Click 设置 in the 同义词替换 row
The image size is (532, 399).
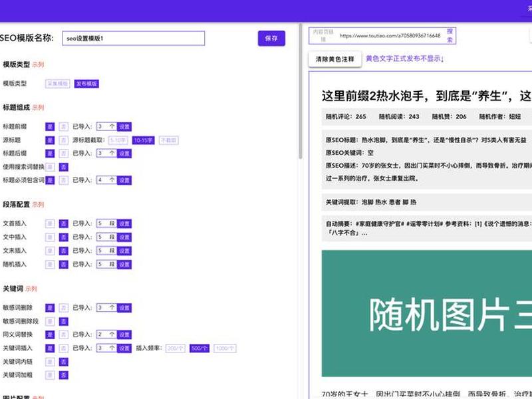point(124,334)
